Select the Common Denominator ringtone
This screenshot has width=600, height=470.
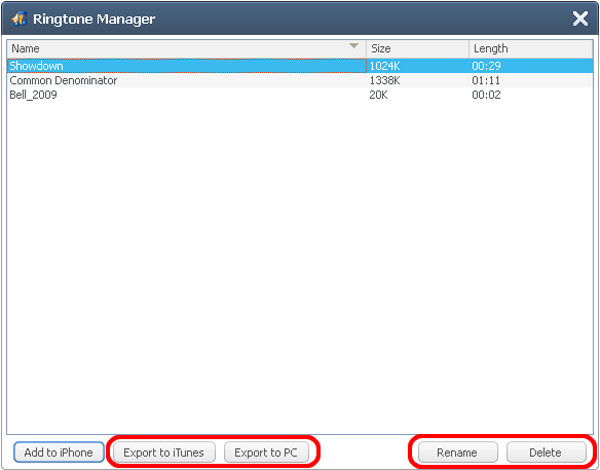point(63,81)
